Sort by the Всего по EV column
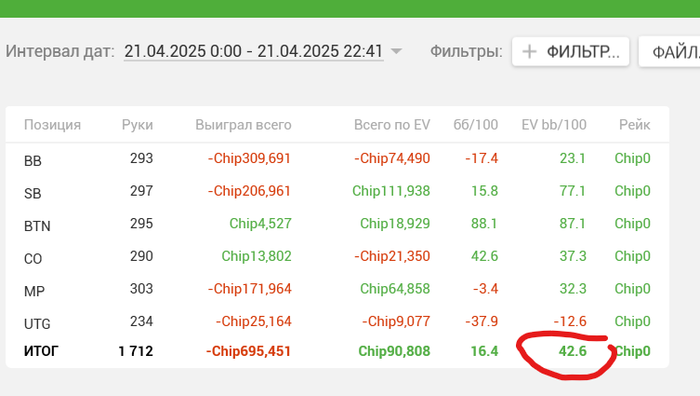700x396 pixels. tap(392, 125)
